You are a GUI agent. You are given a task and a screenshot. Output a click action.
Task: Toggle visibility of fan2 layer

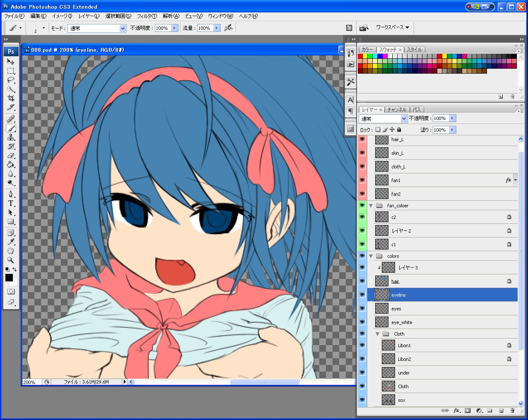(x=362, y=194)
